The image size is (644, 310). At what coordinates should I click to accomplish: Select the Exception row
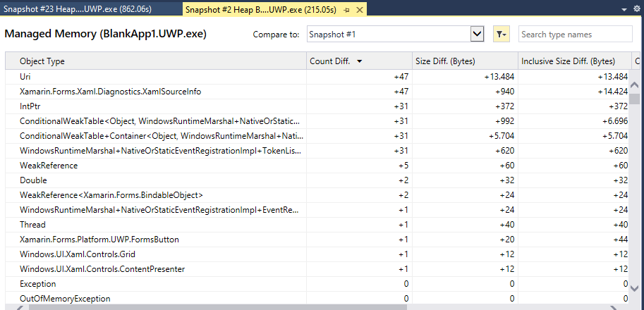(x=316, y=284)
